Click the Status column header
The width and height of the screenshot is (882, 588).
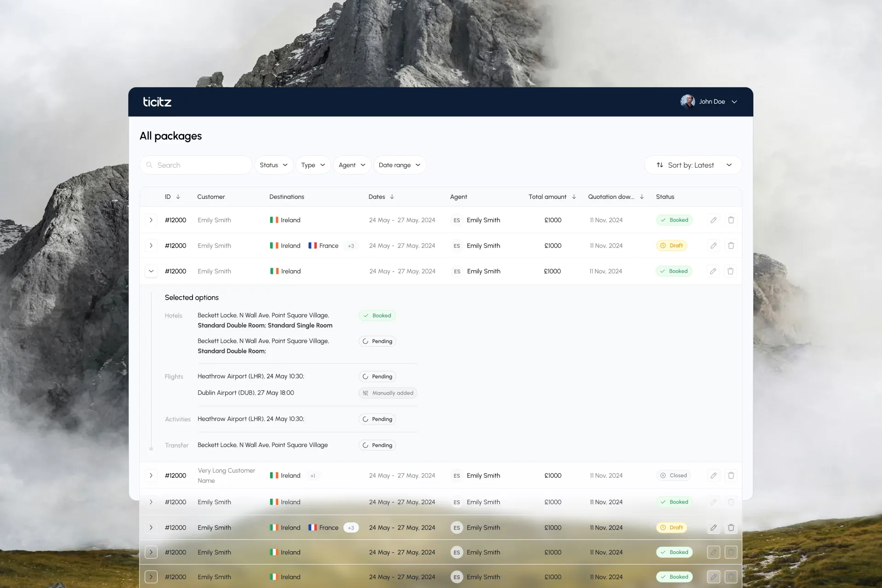pos(665,197)
